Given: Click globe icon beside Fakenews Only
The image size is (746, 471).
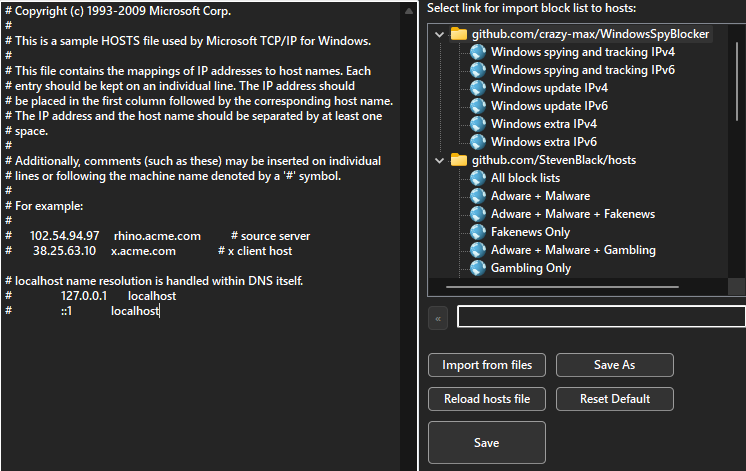Looking at the screenshot, I should tap(478, 232).
